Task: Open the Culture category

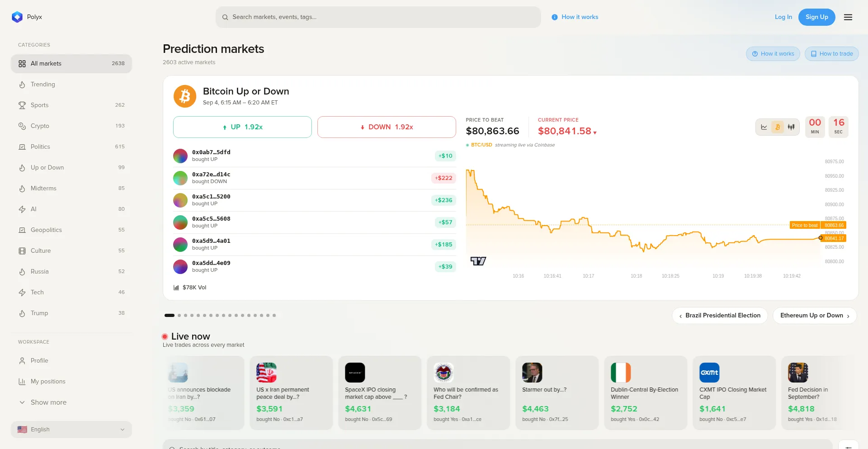Action: [71, 251]
